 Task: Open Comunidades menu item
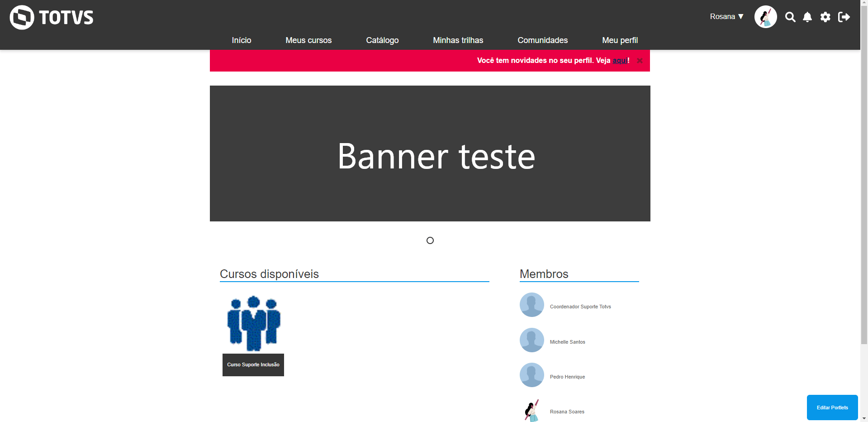543,40
